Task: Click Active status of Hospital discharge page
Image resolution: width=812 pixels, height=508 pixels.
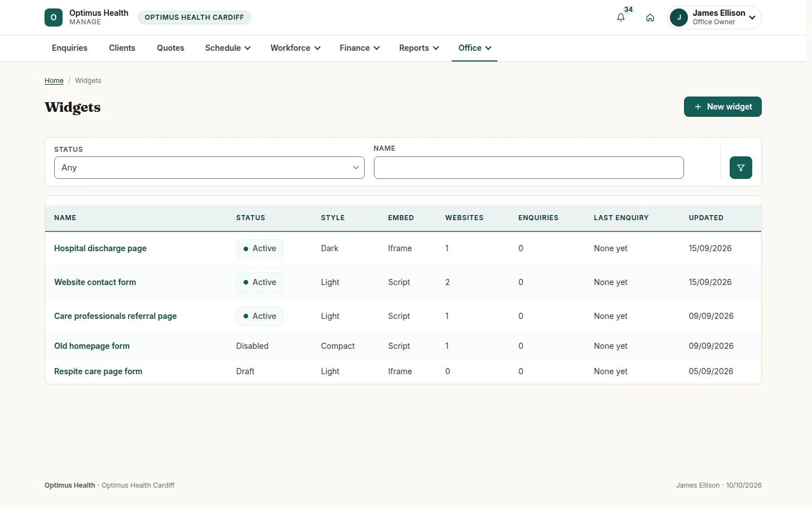Action: [259, 248]
